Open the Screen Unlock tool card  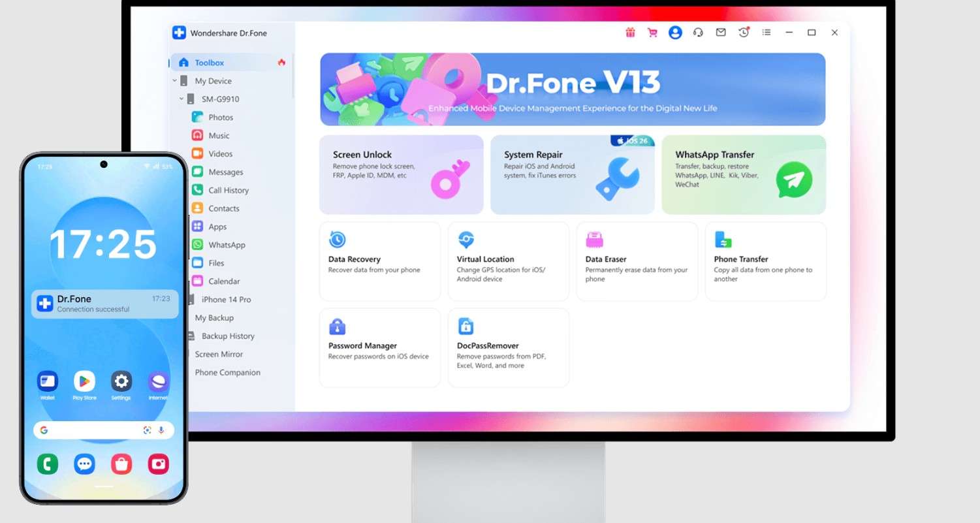pos(402,175)
